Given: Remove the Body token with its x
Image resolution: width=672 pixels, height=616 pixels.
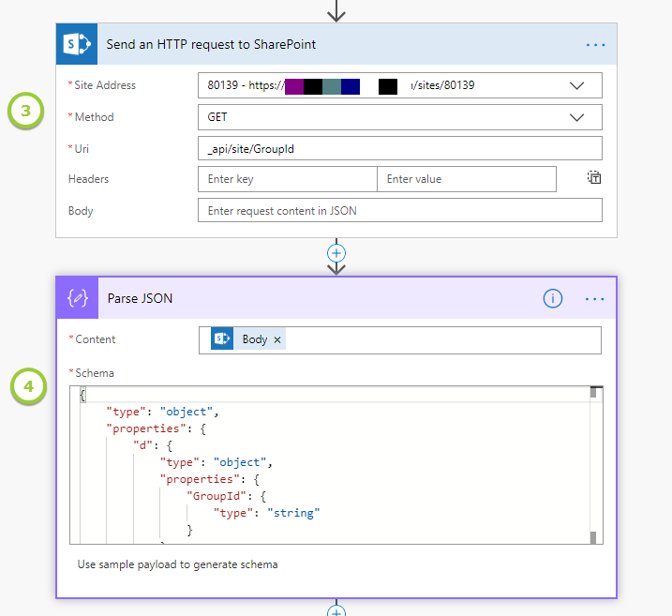Looking at the screenshot, I should click(x=277, y=339).
